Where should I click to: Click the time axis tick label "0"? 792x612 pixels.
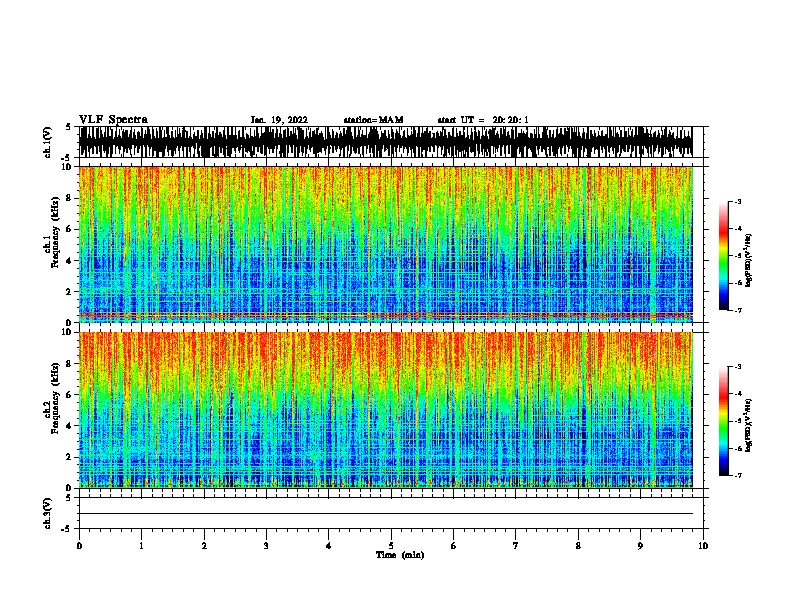coord(79,545)
